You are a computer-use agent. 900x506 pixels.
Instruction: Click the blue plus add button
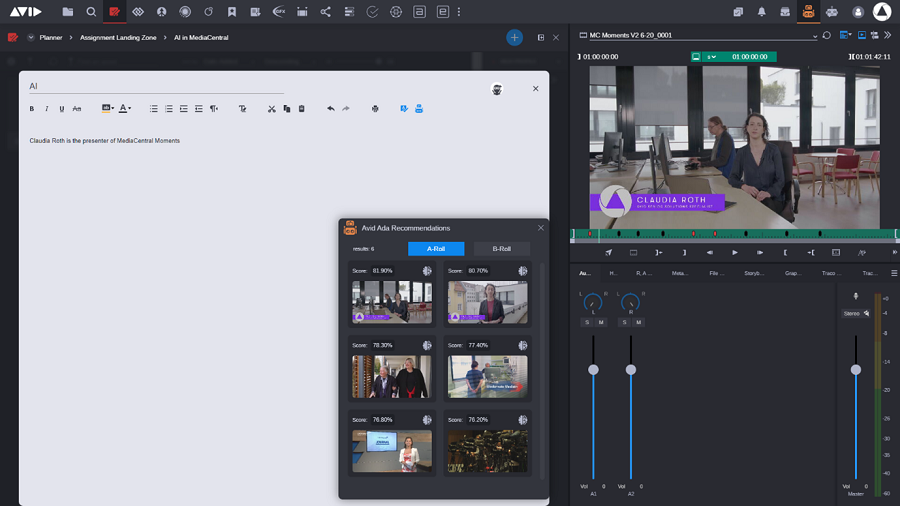coord(514,38)
